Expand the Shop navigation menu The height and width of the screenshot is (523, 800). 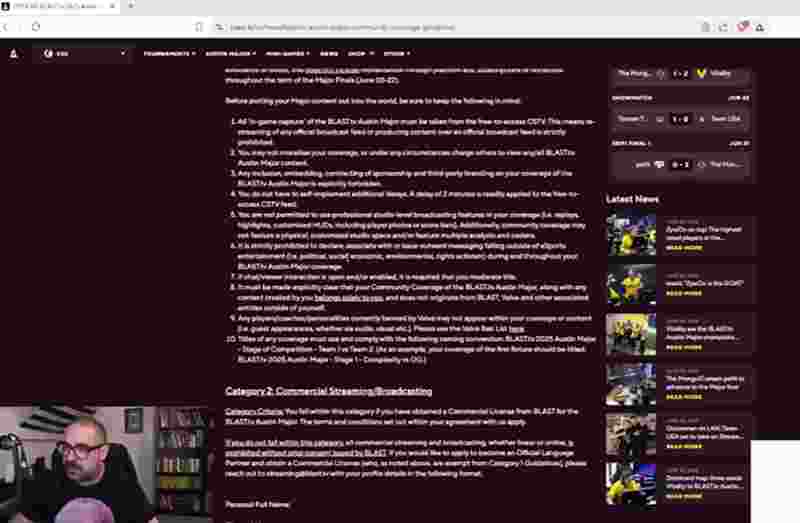click(361, 54)
